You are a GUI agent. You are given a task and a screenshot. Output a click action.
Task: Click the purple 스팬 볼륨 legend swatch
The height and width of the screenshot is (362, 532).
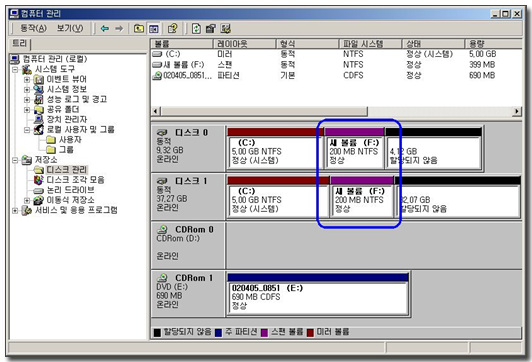click(264, 332)
